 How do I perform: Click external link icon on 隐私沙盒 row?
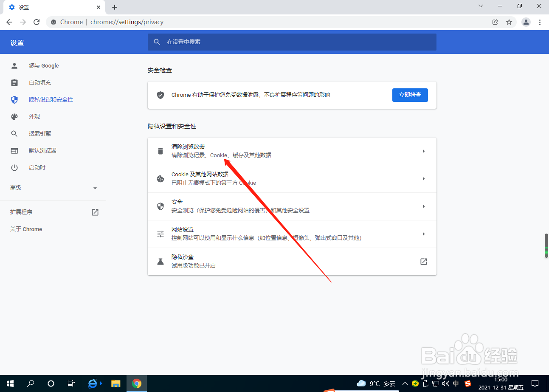424,262
